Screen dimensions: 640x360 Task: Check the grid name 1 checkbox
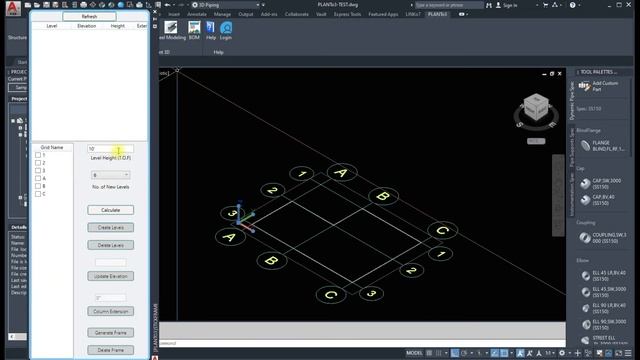pos(38,155)
